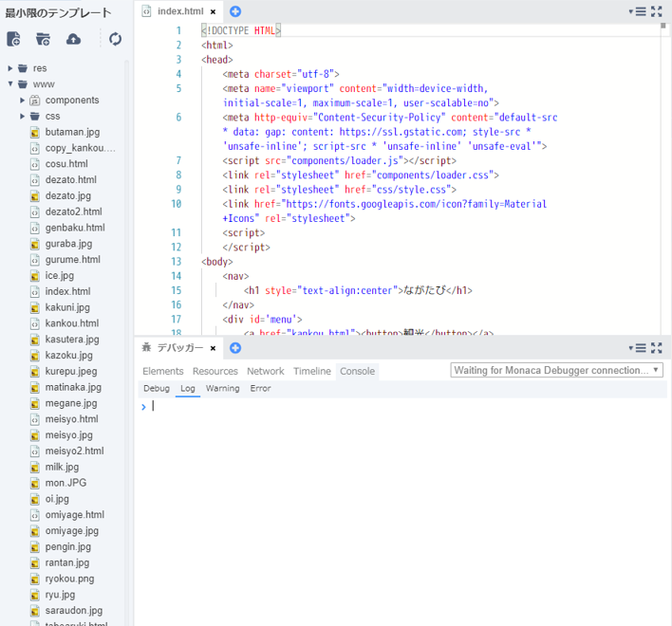Switch to the Resources tab
The image size is (672, 626).
215,371
